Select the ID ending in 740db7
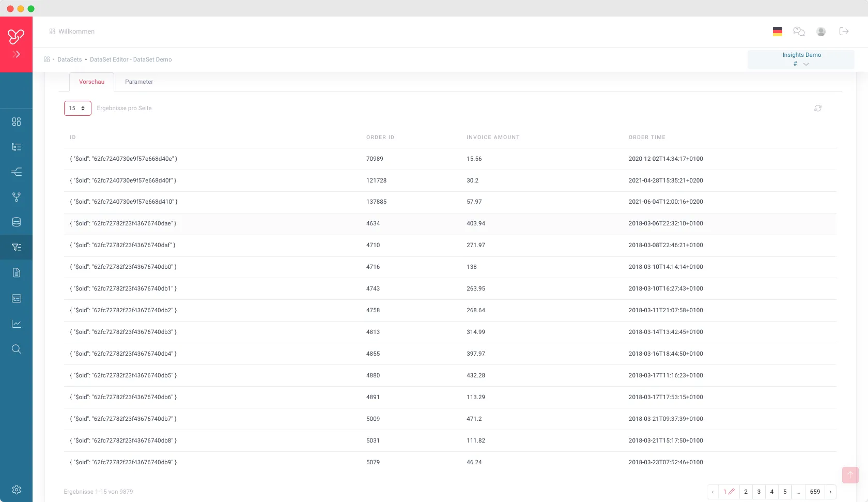The height and width of the screenshot is (502, 868). 123,419
